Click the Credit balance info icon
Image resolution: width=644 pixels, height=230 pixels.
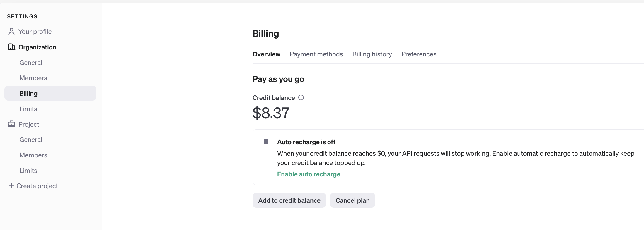(x=301, y=98)
